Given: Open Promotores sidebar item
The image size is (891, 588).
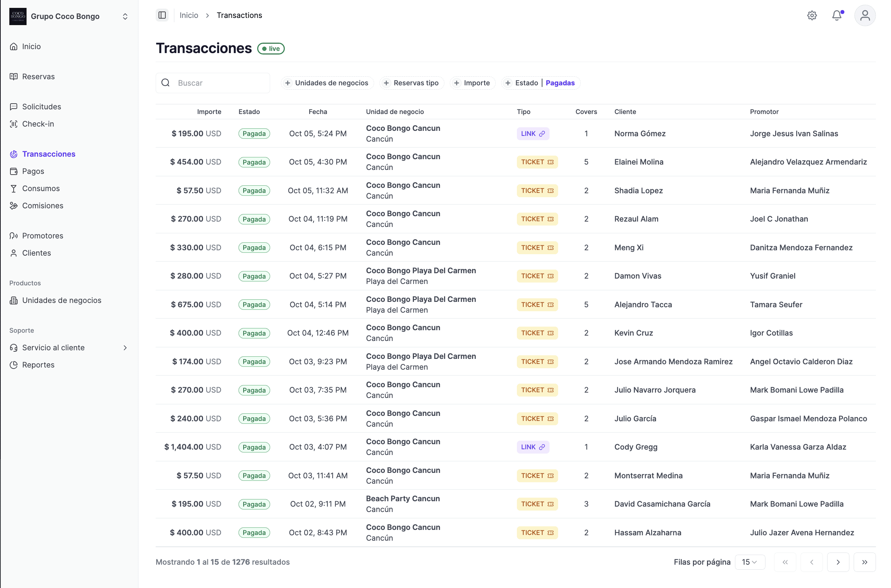Looking at the screenshot, I should [x=42, y=236].
